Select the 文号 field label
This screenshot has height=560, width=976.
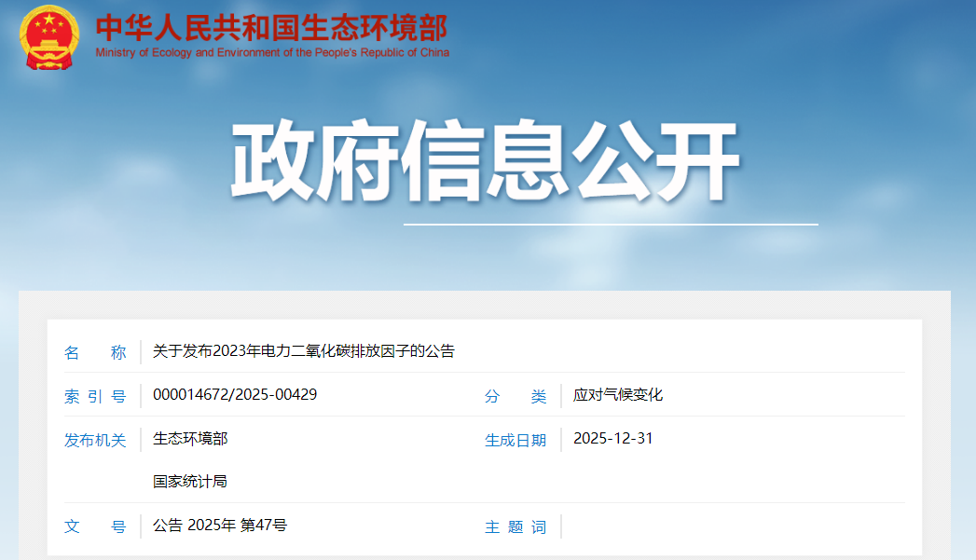tap(94, 526)
